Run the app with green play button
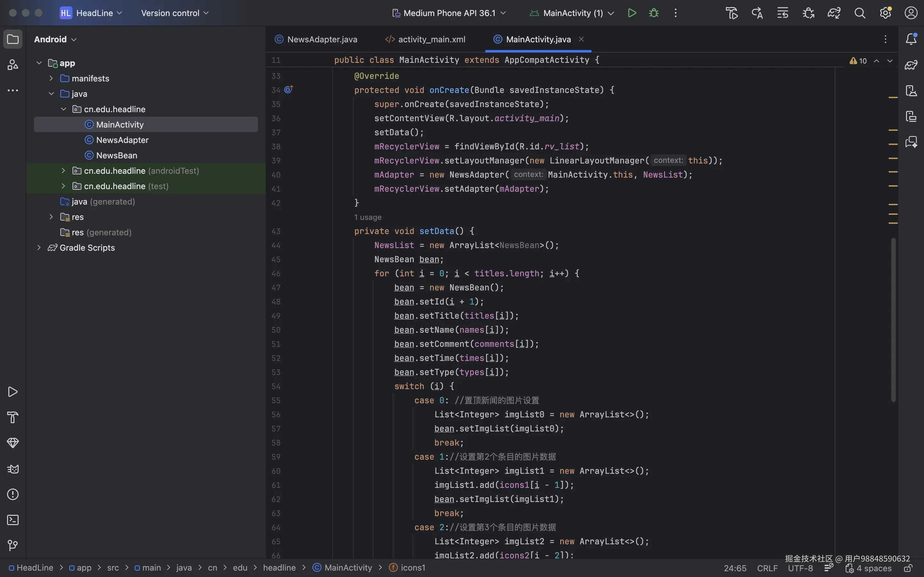This screenshot has width=924, height=577. pyautogui.click(x=631, y=13)
